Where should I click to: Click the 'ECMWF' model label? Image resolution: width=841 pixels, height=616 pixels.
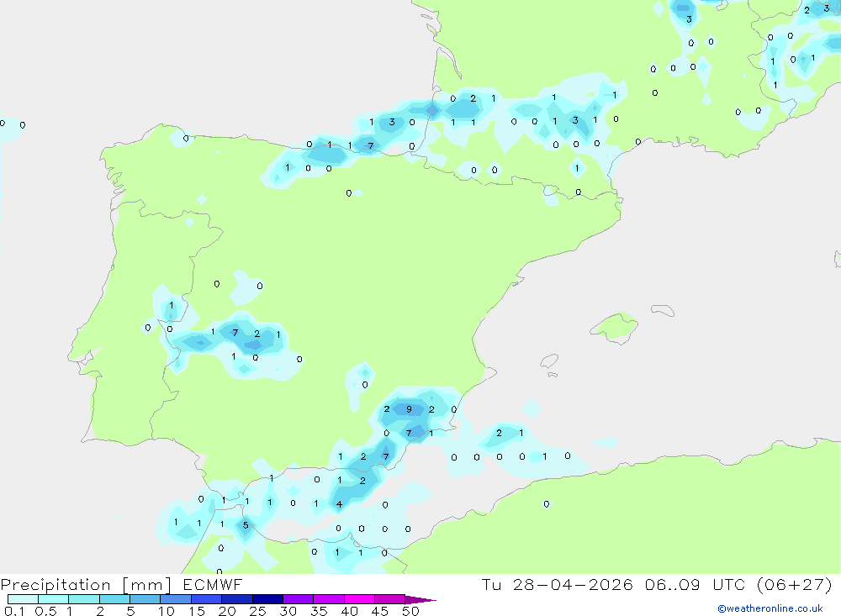click(x=213, y=584)
